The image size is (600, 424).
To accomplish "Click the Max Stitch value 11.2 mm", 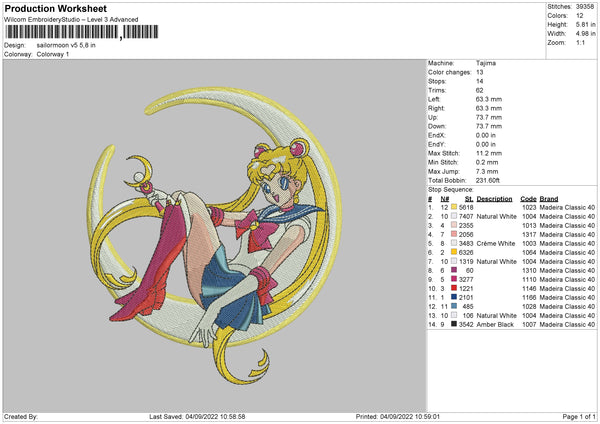I will (x=489, y=153).
